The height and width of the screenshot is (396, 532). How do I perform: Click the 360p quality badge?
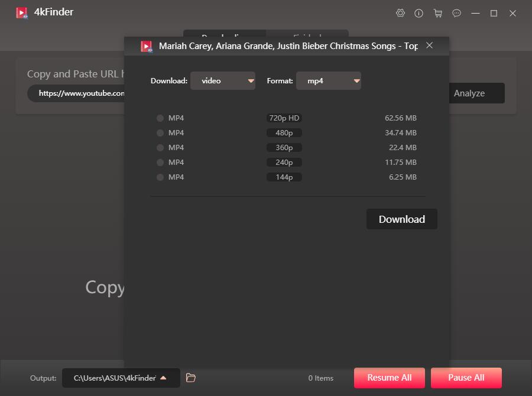284,148
